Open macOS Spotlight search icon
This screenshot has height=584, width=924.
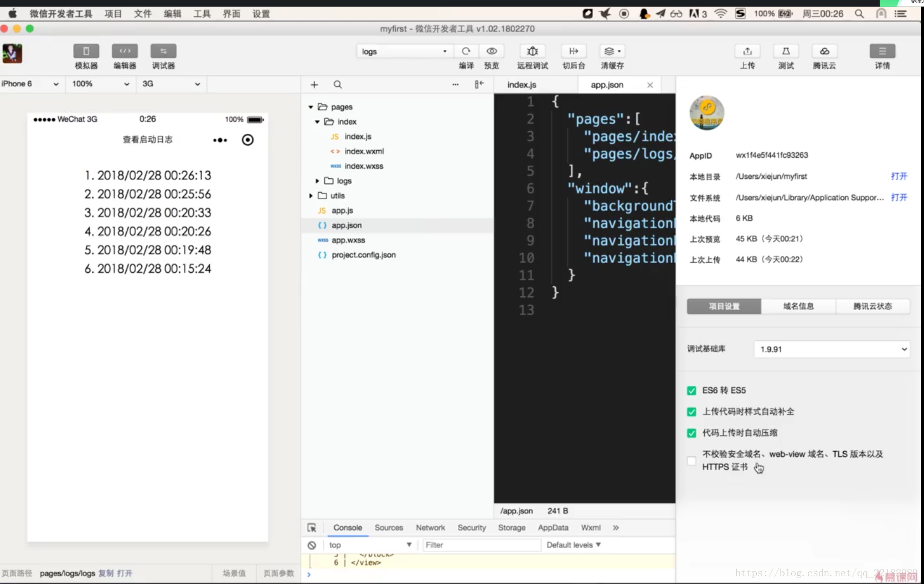coord(859,14)
